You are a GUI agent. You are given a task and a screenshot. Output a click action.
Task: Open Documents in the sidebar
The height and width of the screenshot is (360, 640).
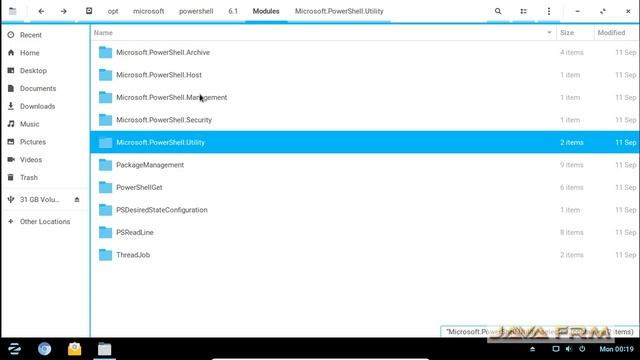point(38,89)
